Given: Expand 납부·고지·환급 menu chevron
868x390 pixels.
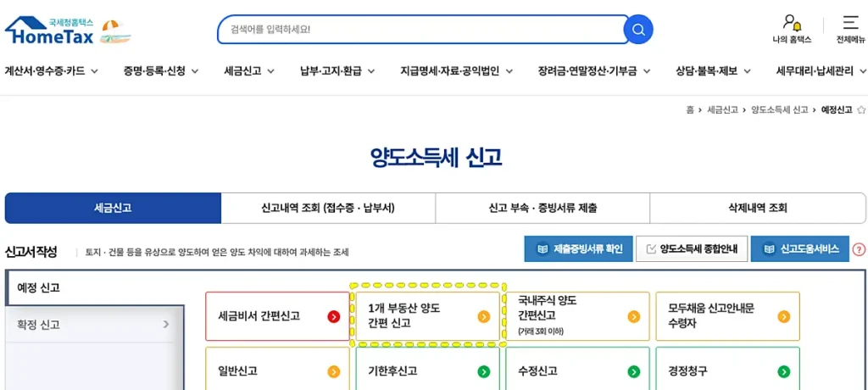Looking at the screenshot, I should click(x=371, y=71).
